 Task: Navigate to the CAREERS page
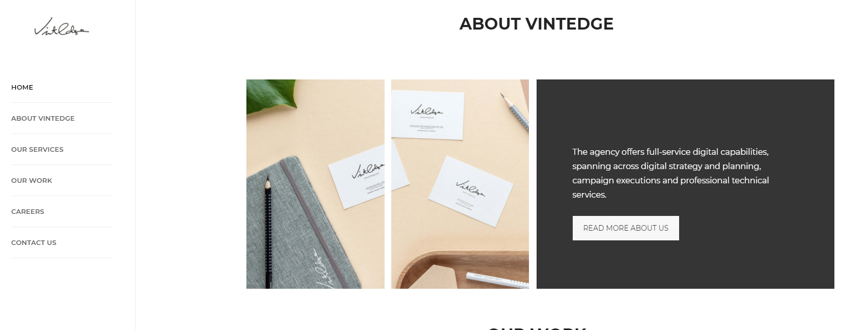click(27, 212)
